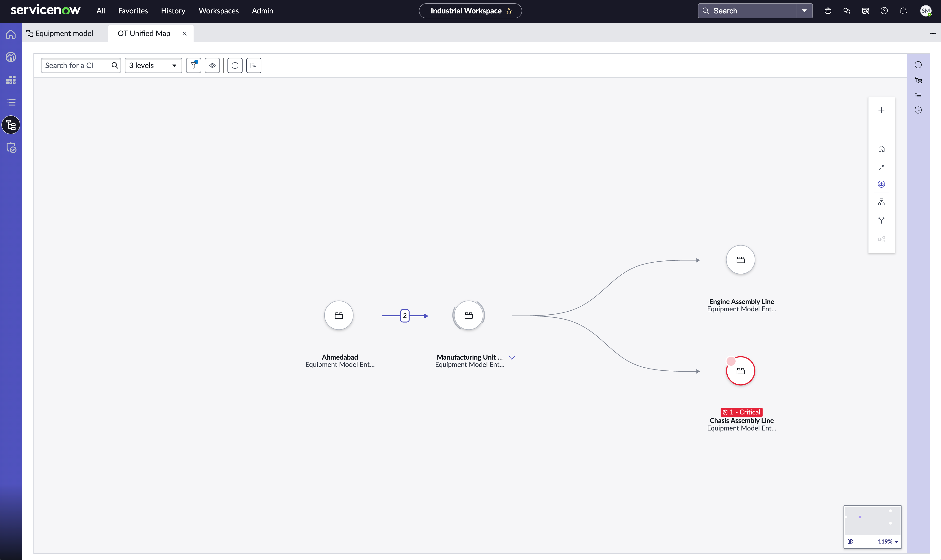Open the Home icon in left sidebar
This screenshot has height=560, width=941.
[11, 34]
